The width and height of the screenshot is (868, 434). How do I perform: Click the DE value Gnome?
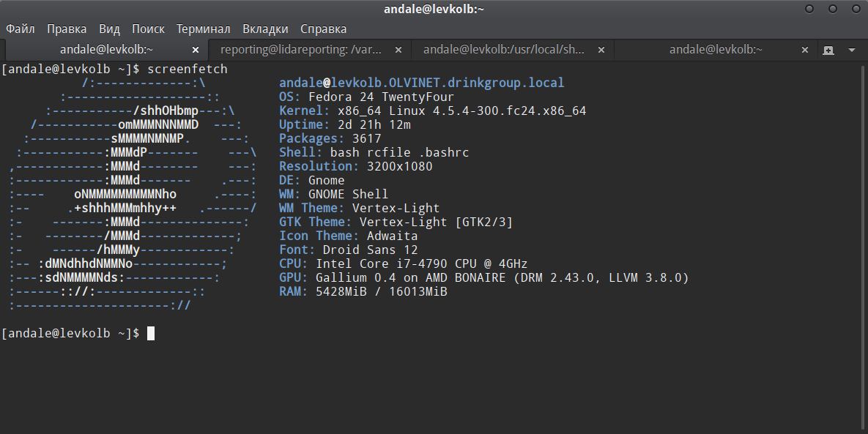[326, 180]
